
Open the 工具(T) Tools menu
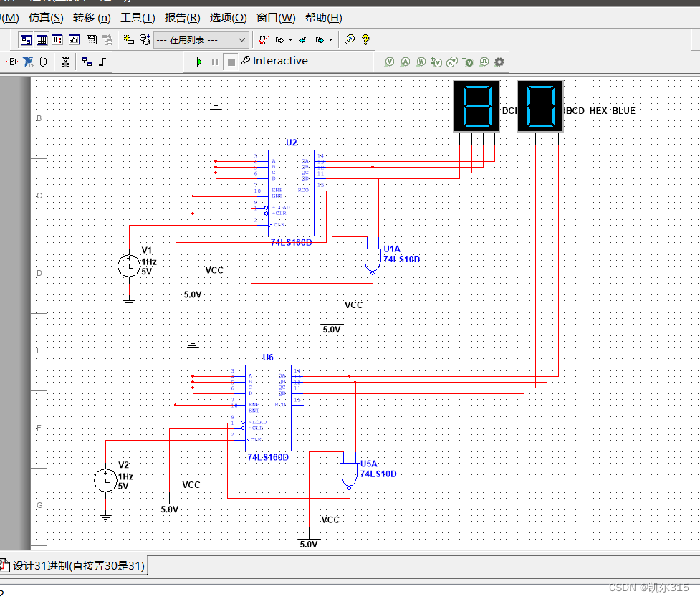(138, 18)
